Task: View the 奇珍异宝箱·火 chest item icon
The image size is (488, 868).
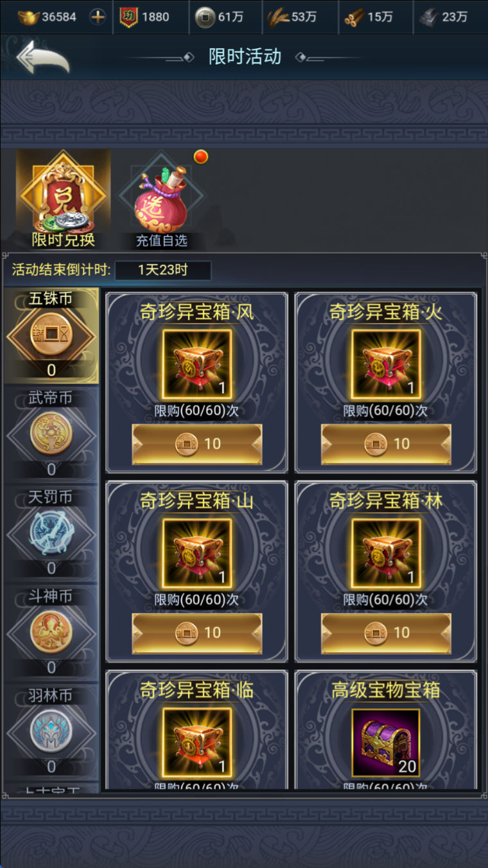Action: [x=386, y=364]
